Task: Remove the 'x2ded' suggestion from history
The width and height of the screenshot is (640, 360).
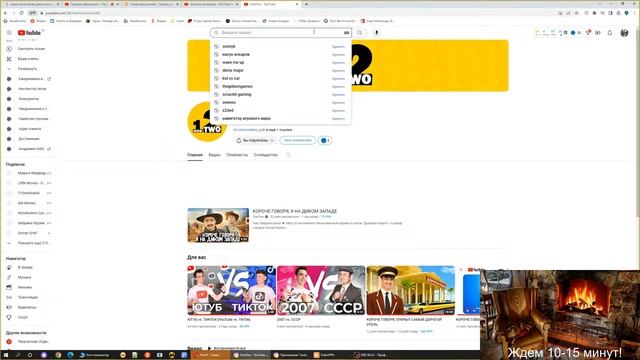Action: 338,110
